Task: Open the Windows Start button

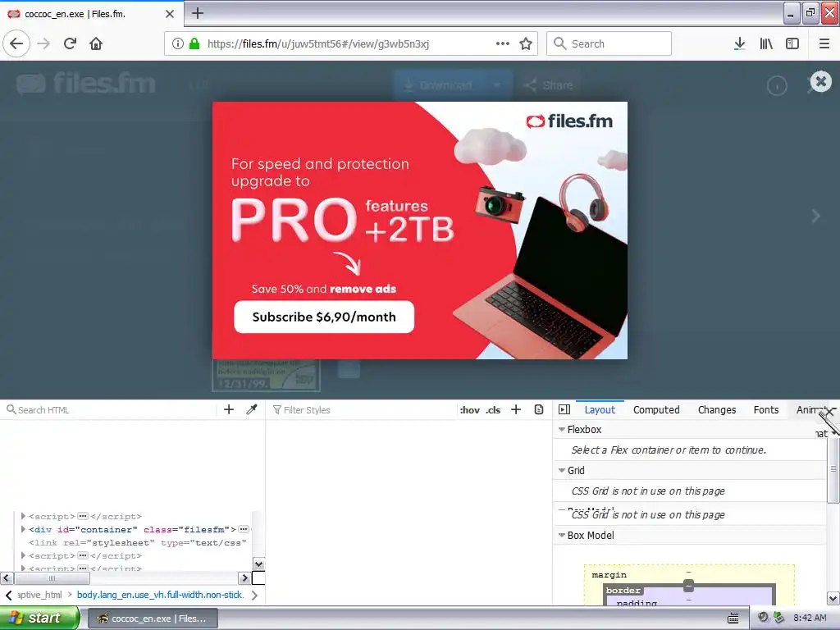Action: 39,618
